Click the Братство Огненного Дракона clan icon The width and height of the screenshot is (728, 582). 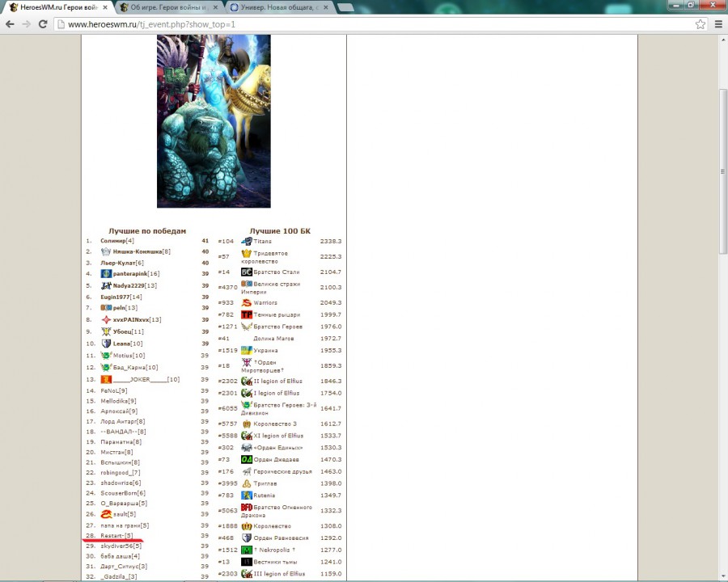click(x=247, y=508)
